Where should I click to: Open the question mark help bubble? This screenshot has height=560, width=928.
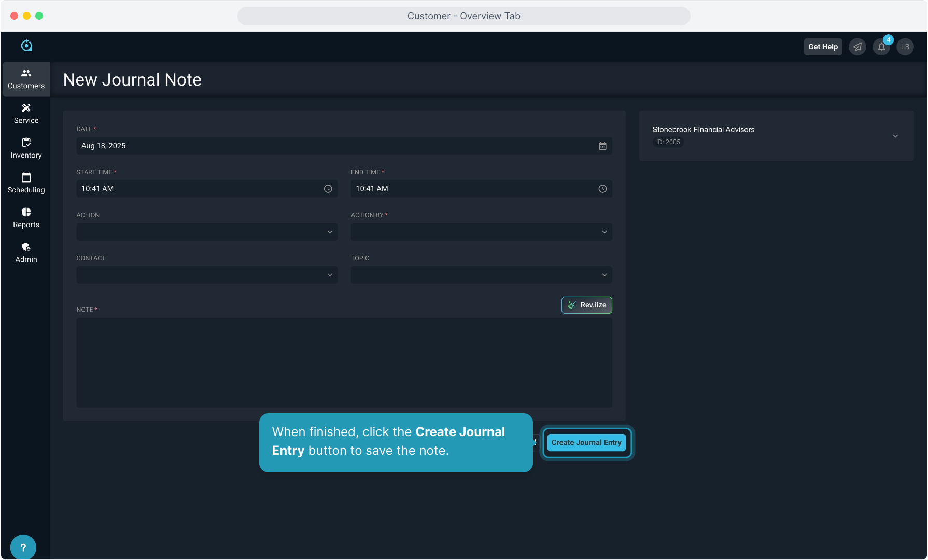pyautogui.click(x=23, y=547)
